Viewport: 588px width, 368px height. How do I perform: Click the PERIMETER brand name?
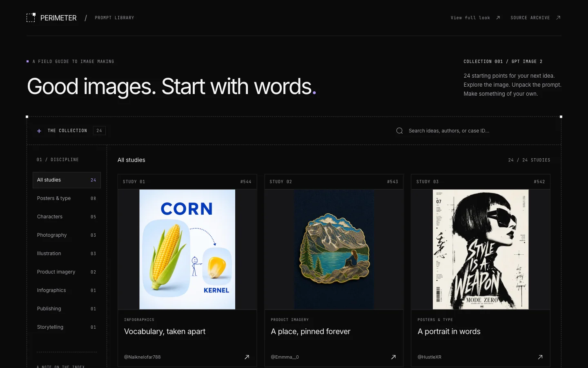click(58, 18)
